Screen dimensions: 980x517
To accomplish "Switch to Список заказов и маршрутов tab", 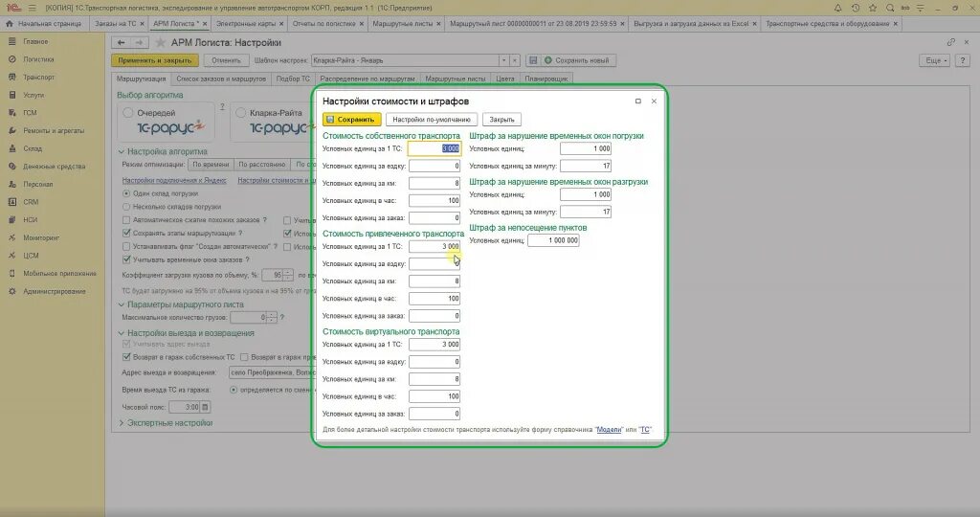I will click(x=221, y=79).
